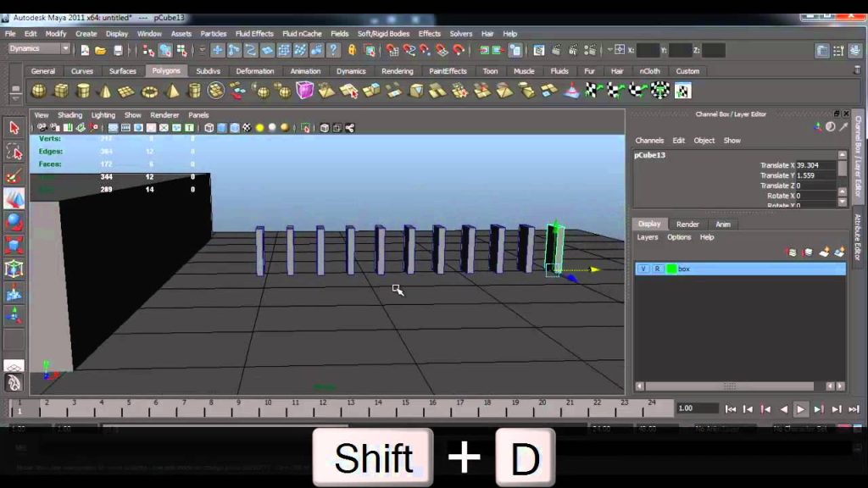Create a polygon torus from the shelf
The width and height of the screenshot is (868, 488).
click(149, 91)
